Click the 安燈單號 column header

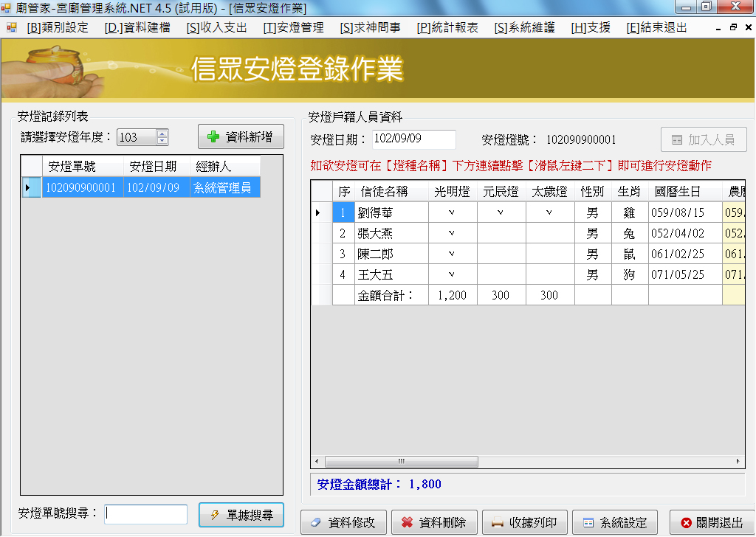tap(83, 166)
